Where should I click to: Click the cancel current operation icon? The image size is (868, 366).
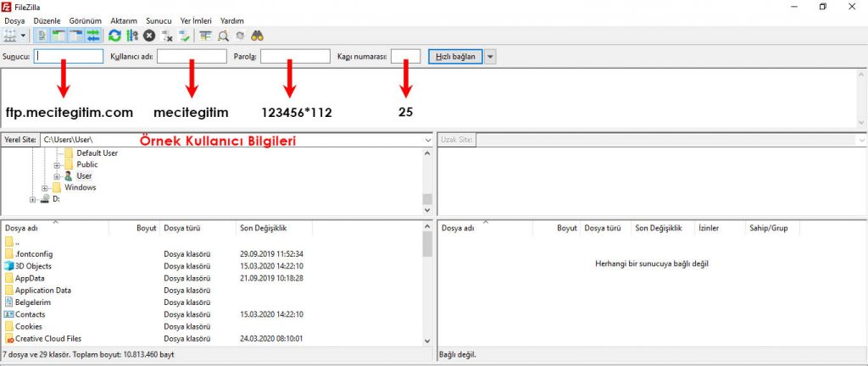(149, 36)
